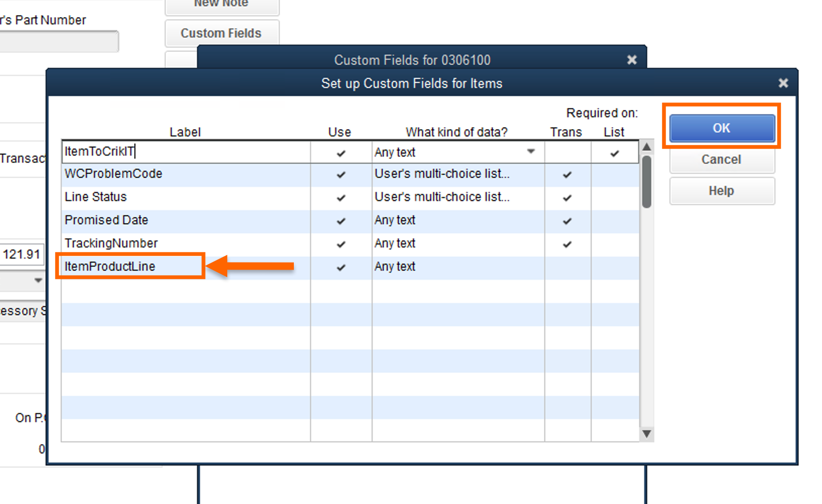822x504 pixels.
Task: Toggle Use checkmark for ItemProductLine
Action: pos(341,267)
